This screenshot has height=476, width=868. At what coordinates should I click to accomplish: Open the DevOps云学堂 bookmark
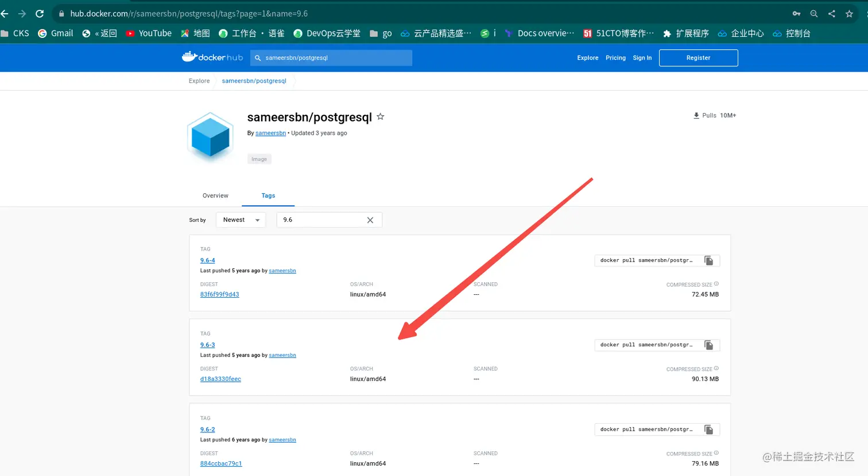point(327,33)
